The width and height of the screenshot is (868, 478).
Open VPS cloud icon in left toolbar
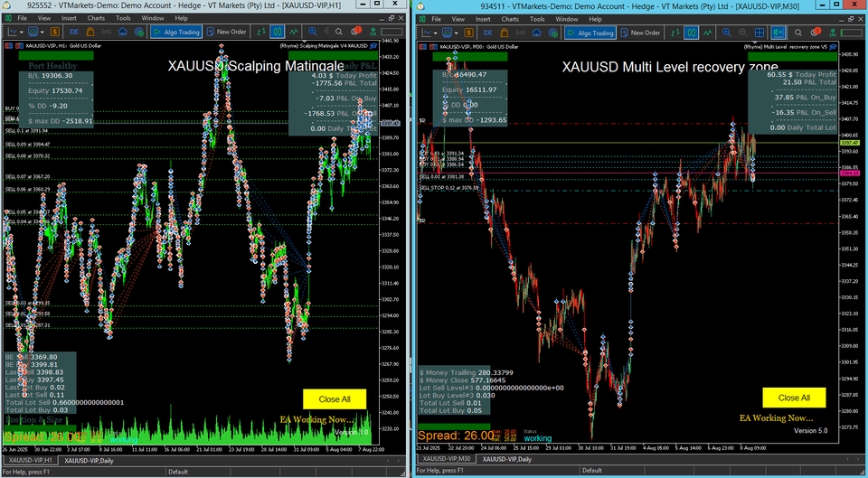123,33
